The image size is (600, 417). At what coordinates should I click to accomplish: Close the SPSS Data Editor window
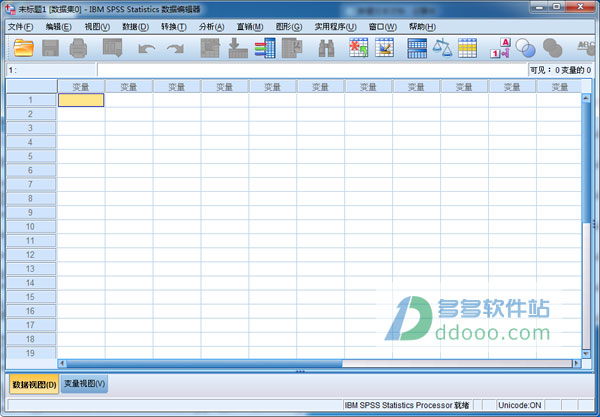click(580, 7)
